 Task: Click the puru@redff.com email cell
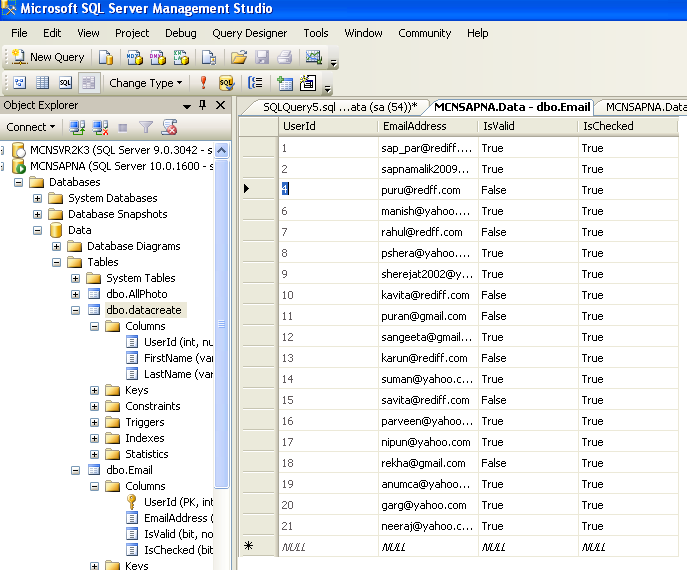point(428,190)
